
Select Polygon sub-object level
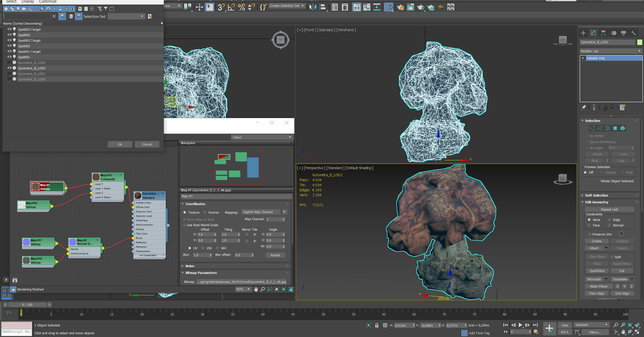point(615,128)
